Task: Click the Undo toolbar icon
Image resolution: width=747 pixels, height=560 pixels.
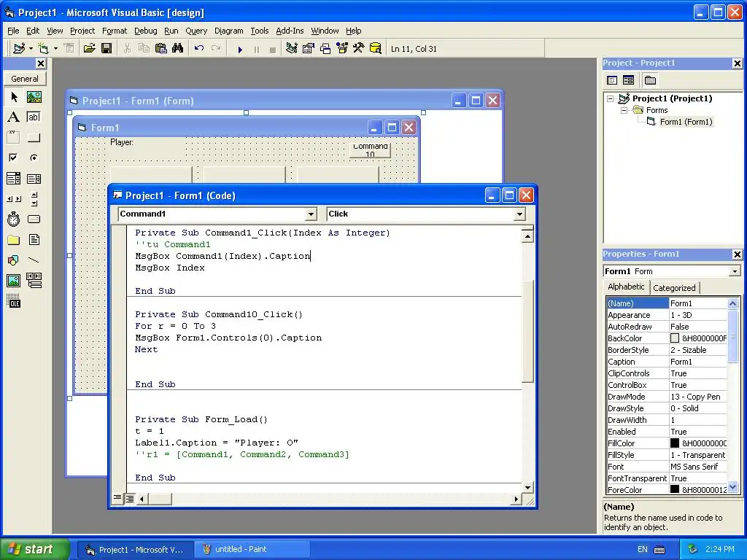Action: [x=199, y=48]
